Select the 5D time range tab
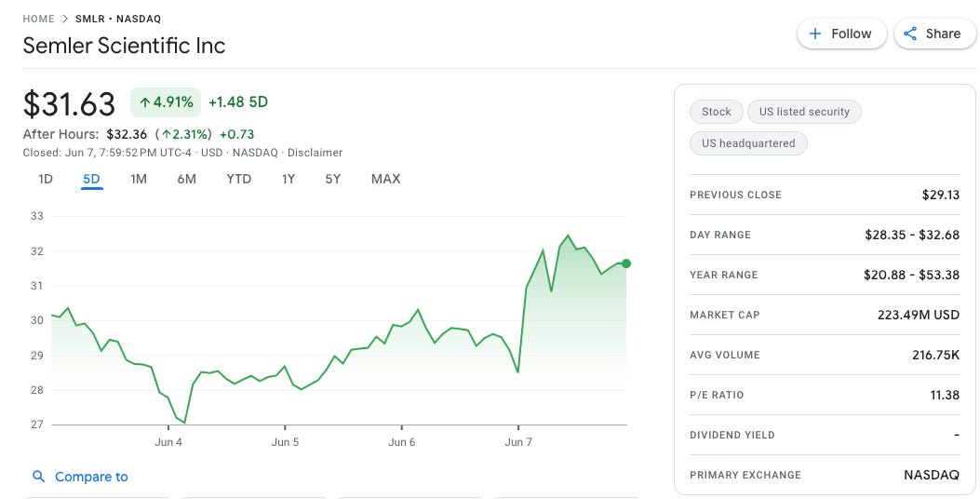 click(91, 179)
